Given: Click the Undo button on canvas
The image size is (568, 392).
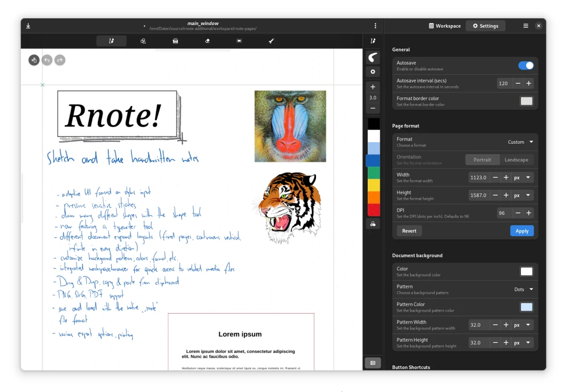Looking at the screenshot, I should coord(47,60).
